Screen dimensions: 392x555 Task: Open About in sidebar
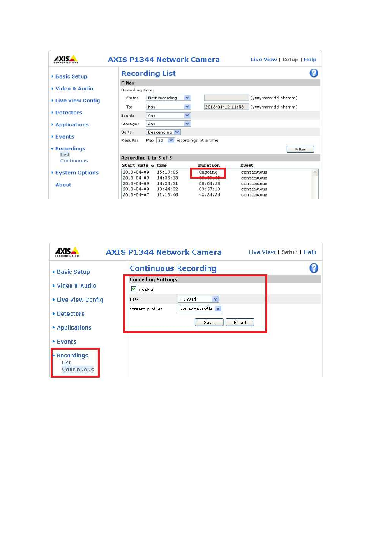tap(63, 185)
